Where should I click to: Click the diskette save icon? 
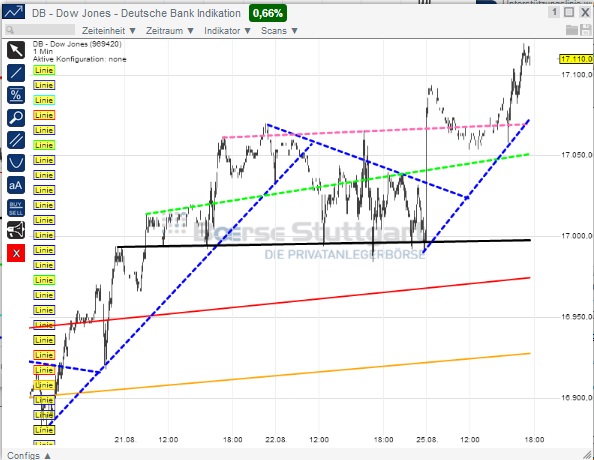[x=586, y=30]
